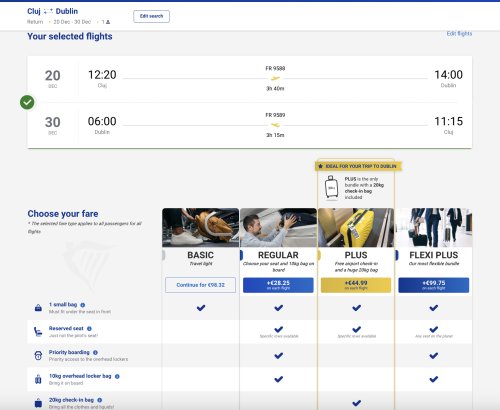The height and width of the screenshot is (410, 500).
Task: Click the 11:15 Cluj arrival time
Action: point(448,121)
